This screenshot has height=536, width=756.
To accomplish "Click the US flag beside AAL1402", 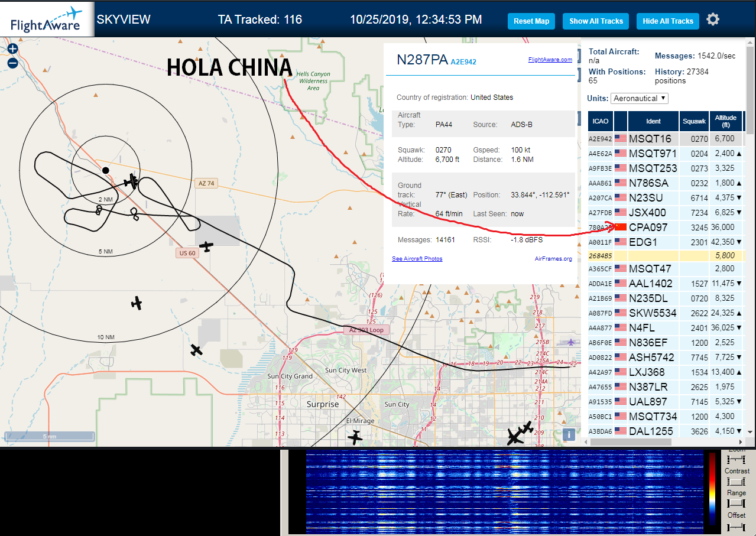I will click(621, 284).
